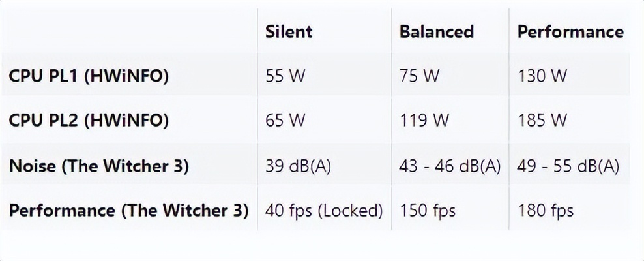Select the Noise (The Witcher 3) row label

98,166
